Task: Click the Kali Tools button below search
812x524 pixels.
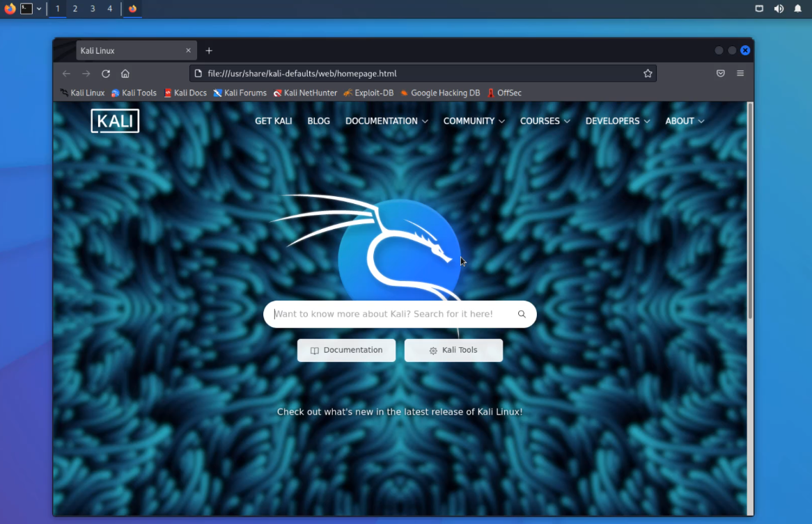Action: point(453,350)
